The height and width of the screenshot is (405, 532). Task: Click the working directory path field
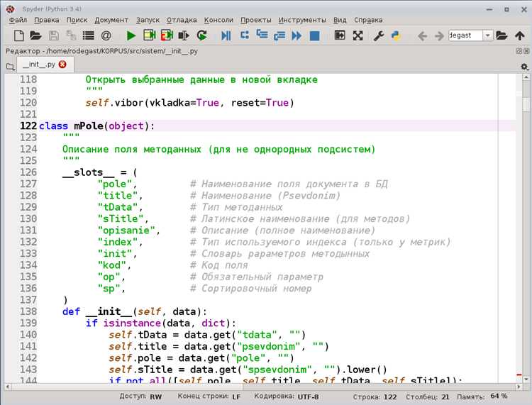(x=465, y=35)
